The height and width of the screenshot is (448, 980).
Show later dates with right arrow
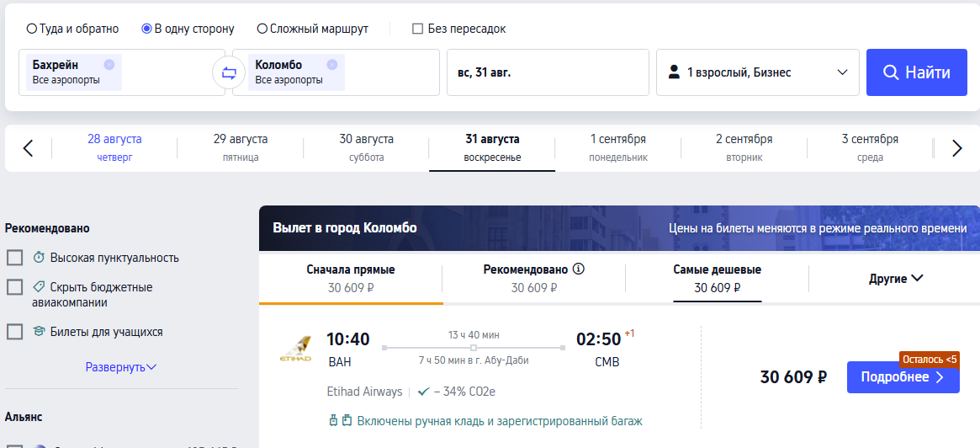957,148
